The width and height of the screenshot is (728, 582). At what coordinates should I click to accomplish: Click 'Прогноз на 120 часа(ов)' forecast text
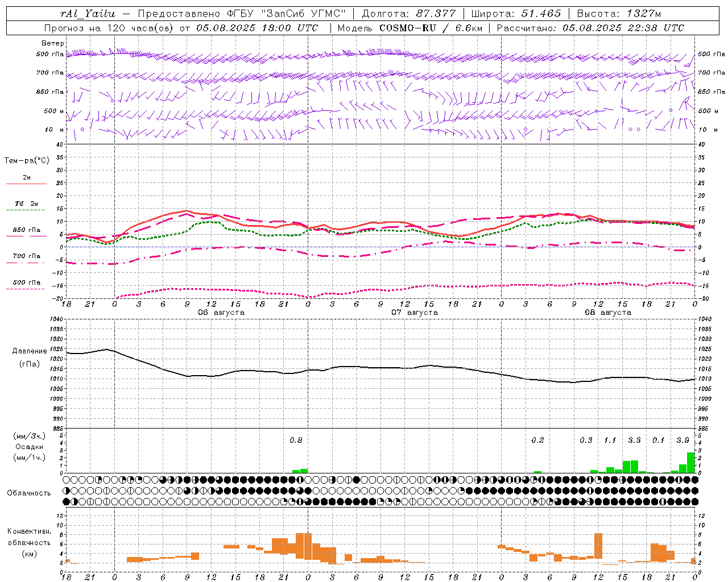pyautogui.click(x=109, y=28)
